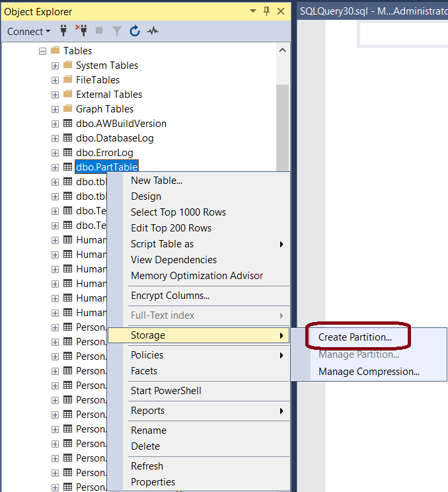Choose Encrypt Columns... menu item
448x492 pixels.
point(198,296)
